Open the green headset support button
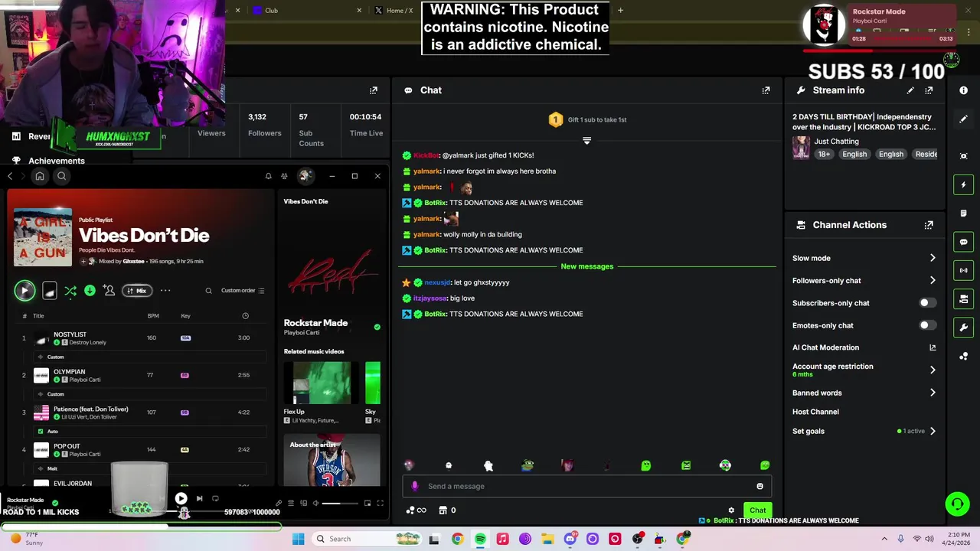980x551 pixels. (x=957, y=504)
